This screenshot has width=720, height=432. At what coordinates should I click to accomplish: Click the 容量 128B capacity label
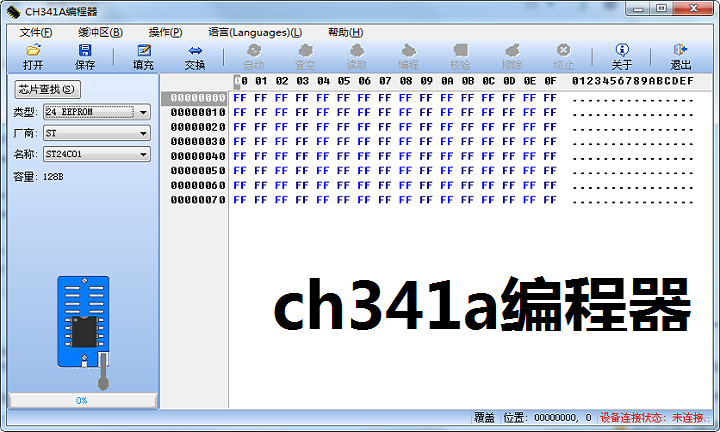click(39, 177)
